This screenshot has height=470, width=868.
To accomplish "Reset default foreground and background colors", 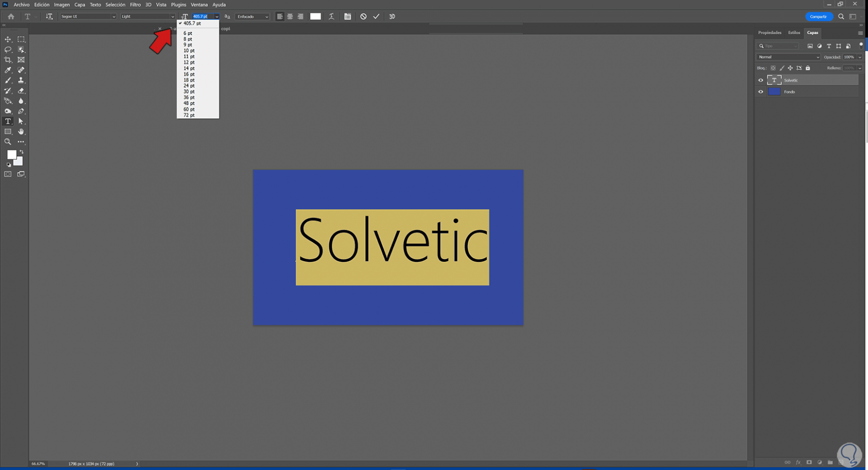I will click(8, 165).
